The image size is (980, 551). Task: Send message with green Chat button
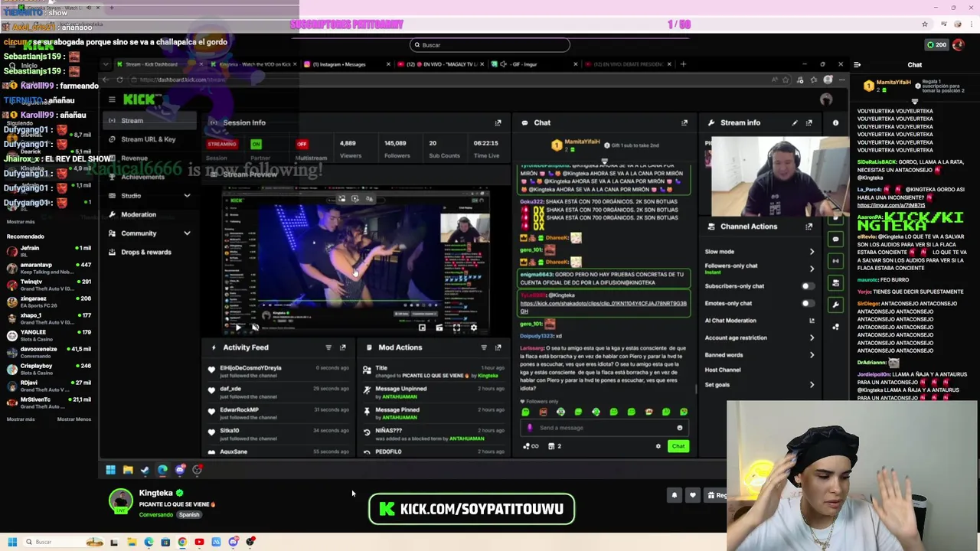(x=678, y=446)
